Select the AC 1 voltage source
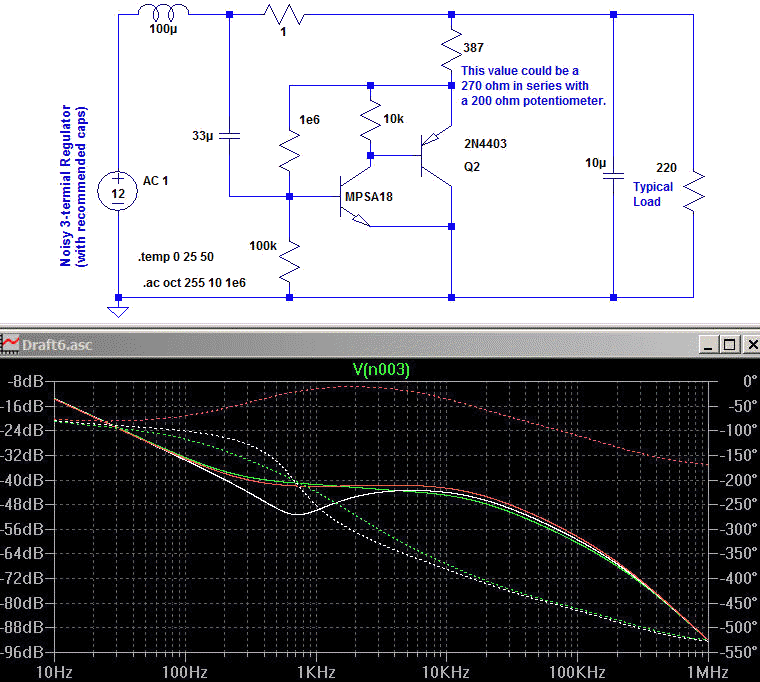The image size is (760, 682). 118,189
